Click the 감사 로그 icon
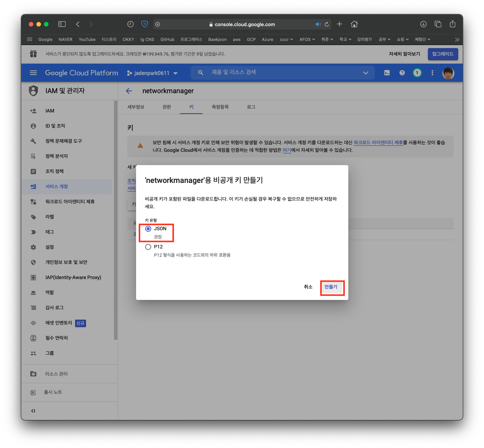The width and height of the screenshot is (484, 448). point(33,308)
